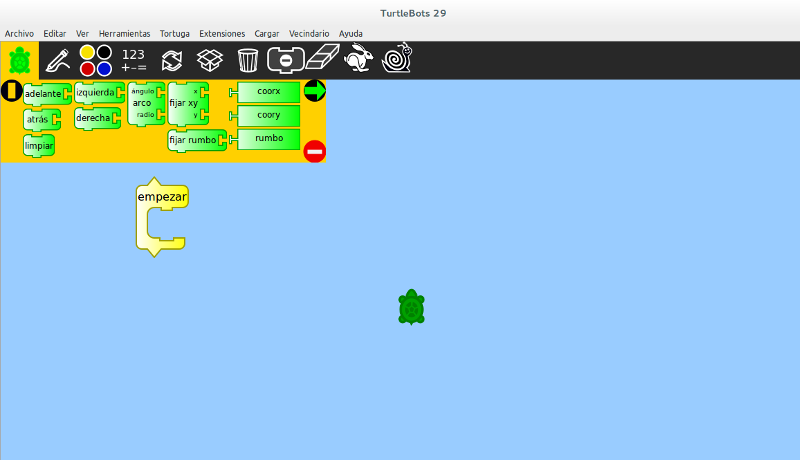The height and width of the screenshot is (460, 800).
Task: Hide blocks using the minus block icon
Action: pyautogui.click(x=285, y=60)
